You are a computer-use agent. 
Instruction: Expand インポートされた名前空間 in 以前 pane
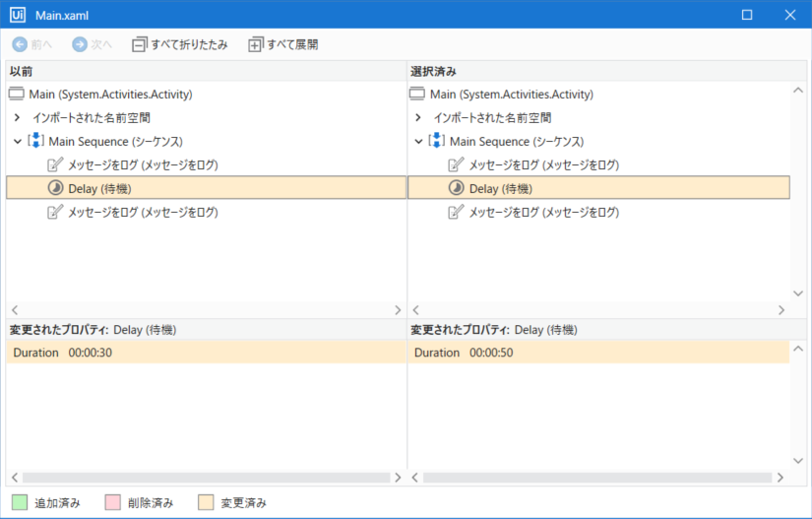(17, 117)
